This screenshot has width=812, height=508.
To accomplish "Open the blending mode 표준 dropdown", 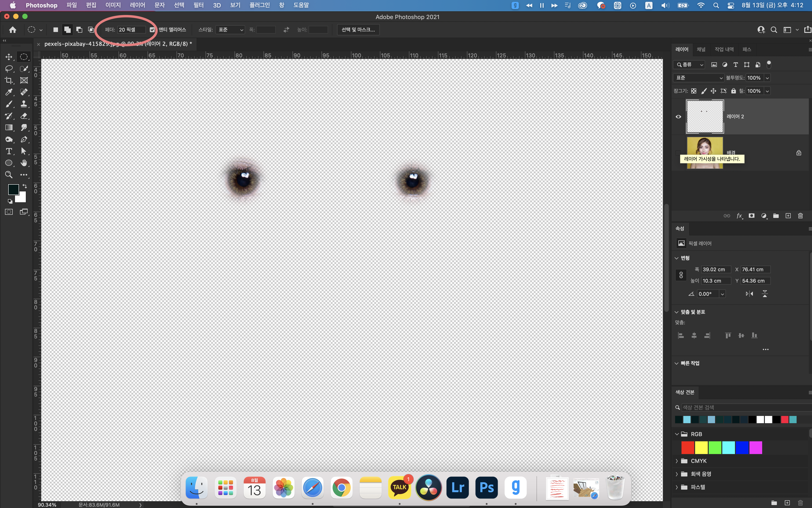I will click(x=698, y=78).
